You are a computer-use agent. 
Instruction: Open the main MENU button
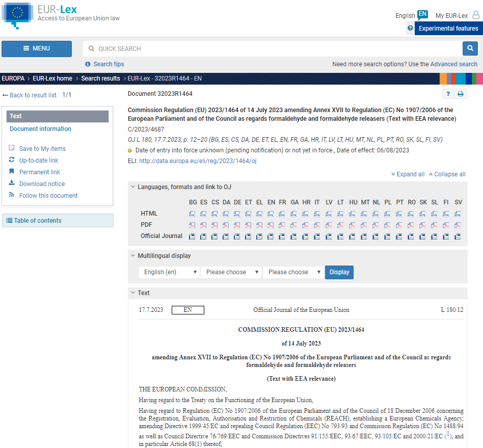(37, 49)
